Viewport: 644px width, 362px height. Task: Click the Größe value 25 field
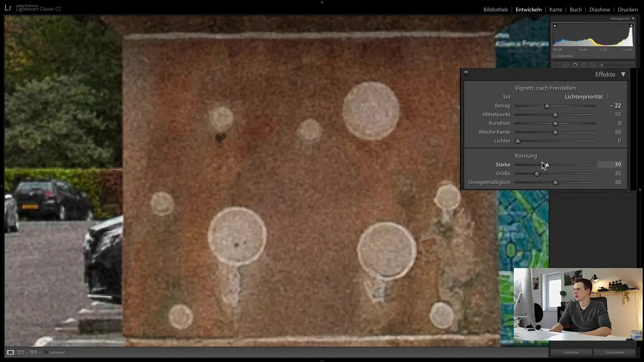coord(618,173)
